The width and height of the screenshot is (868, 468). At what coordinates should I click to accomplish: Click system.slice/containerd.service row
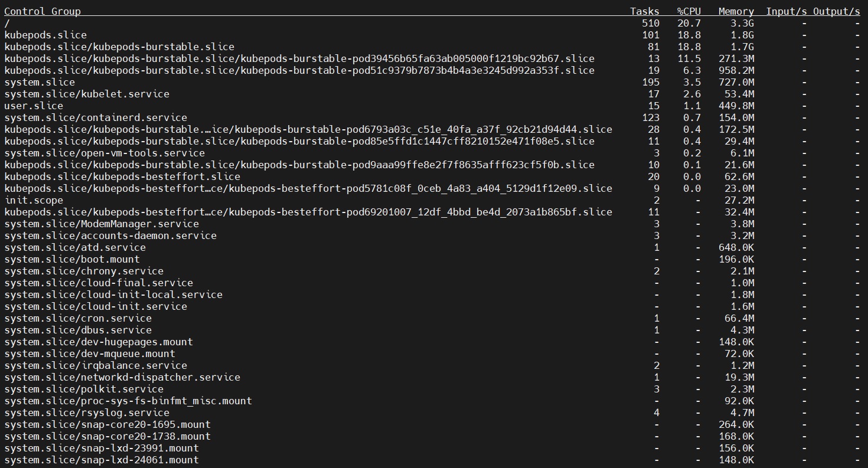[96, 117]
